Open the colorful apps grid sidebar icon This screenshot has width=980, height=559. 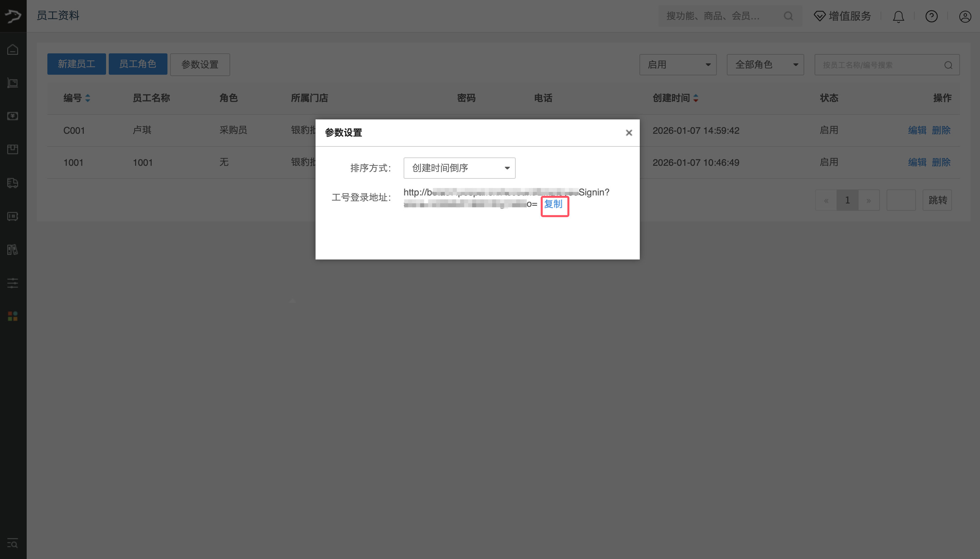pyautogui.click(x=13, y=317)
